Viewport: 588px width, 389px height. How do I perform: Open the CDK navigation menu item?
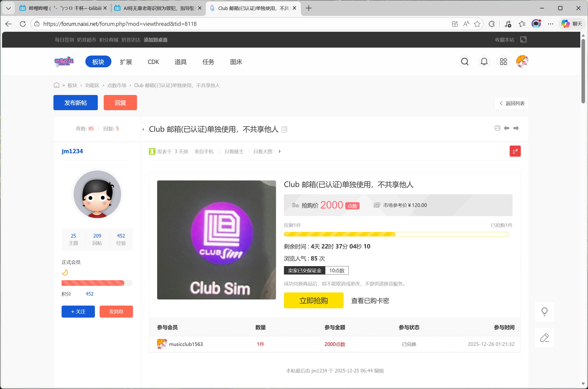153,62
